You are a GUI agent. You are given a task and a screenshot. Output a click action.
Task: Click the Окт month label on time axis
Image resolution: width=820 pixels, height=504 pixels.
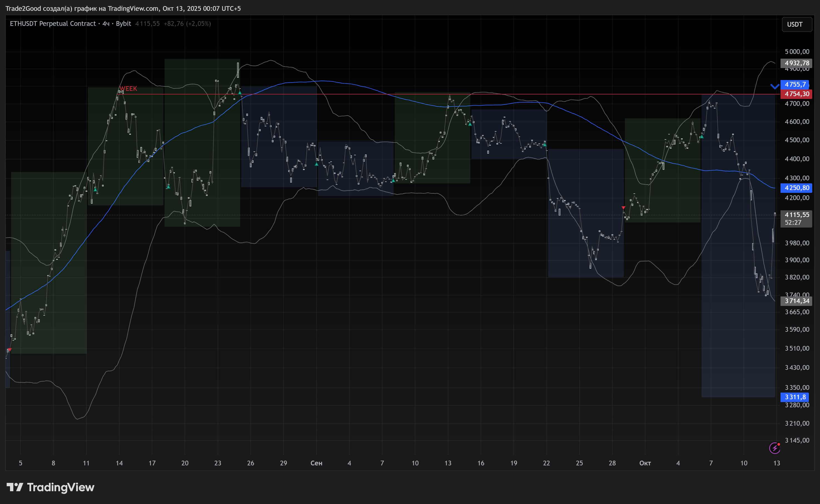tap(645, 463)
